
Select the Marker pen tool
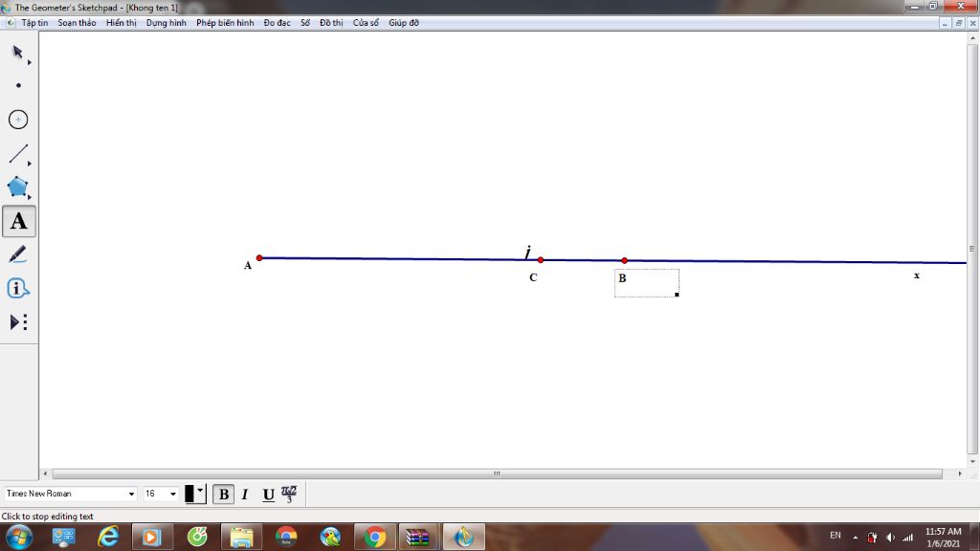click(x=18, y=254)
